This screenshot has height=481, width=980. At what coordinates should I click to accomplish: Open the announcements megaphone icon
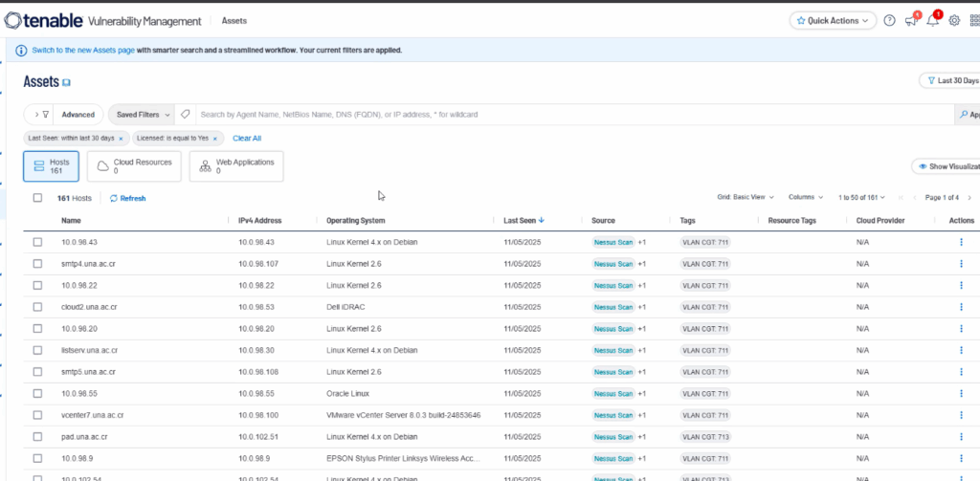coord(910,20)
